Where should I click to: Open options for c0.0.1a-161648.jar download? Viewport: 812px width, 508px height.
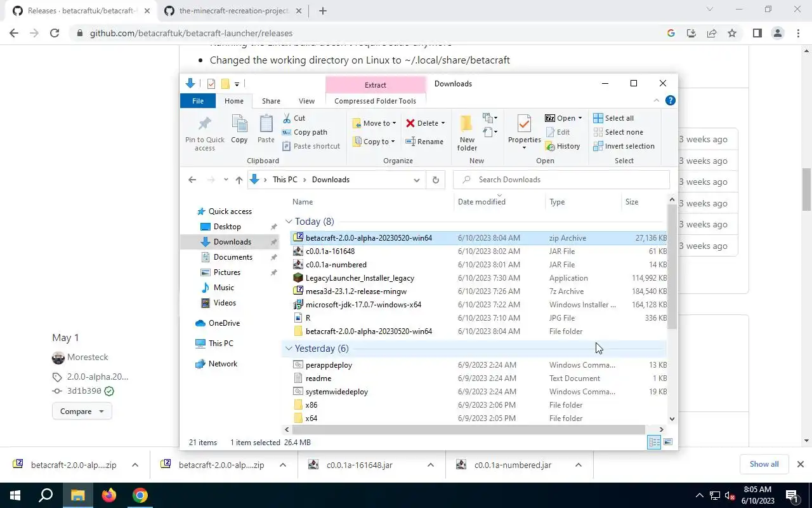(x=431, y=465)
